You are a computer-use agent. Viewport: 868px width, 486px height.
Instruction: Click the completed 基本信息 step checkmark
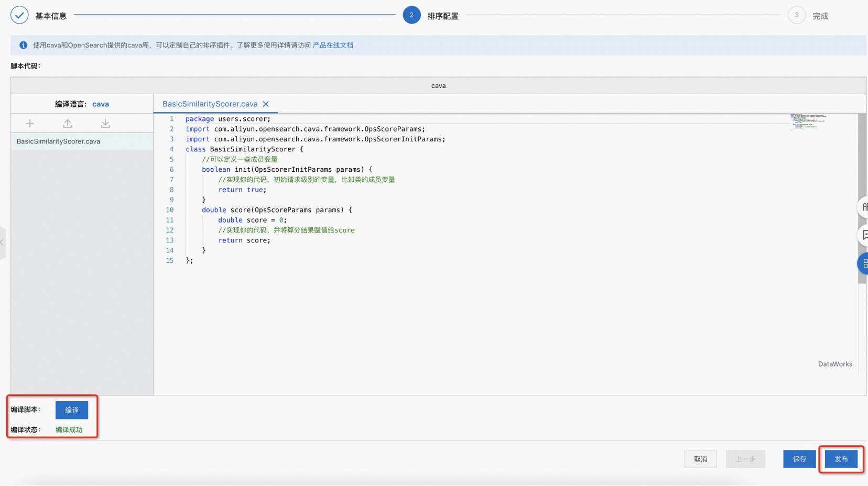point(19,15)
